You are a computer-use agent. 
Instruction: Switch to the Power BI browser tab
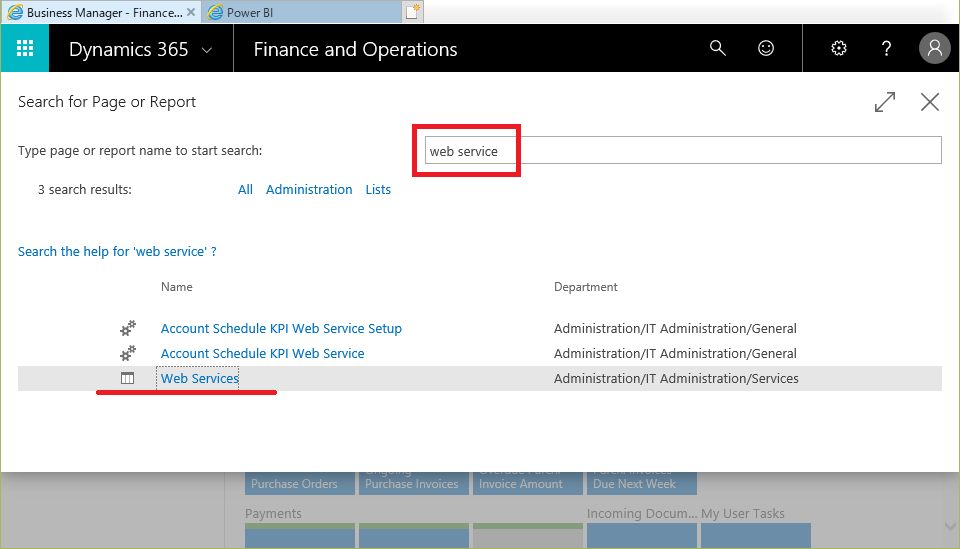tap(303, 12)
